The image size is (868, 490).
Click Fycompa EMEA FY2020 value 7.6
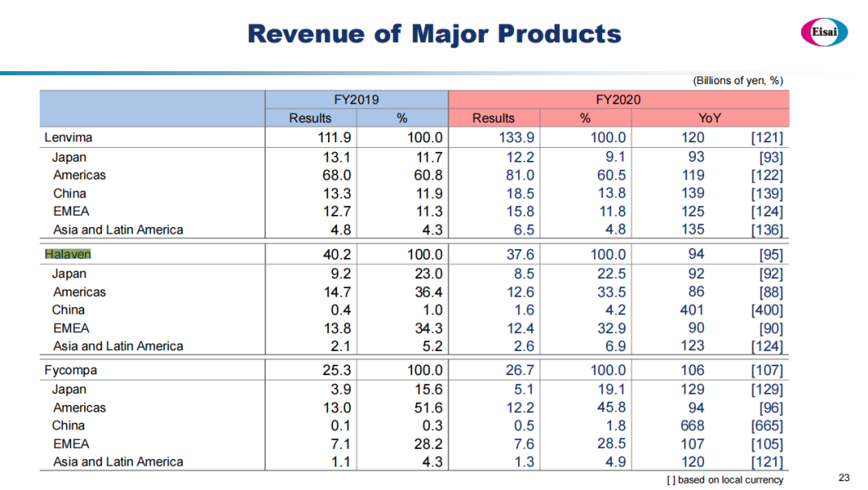click(525, 444)
